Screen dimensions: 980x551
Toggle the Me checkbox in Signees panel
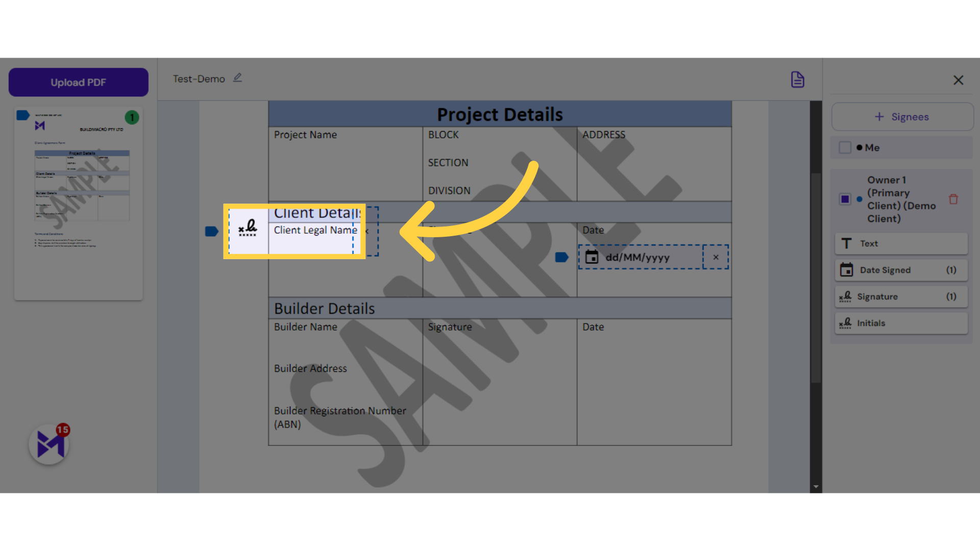click(845, 147)
